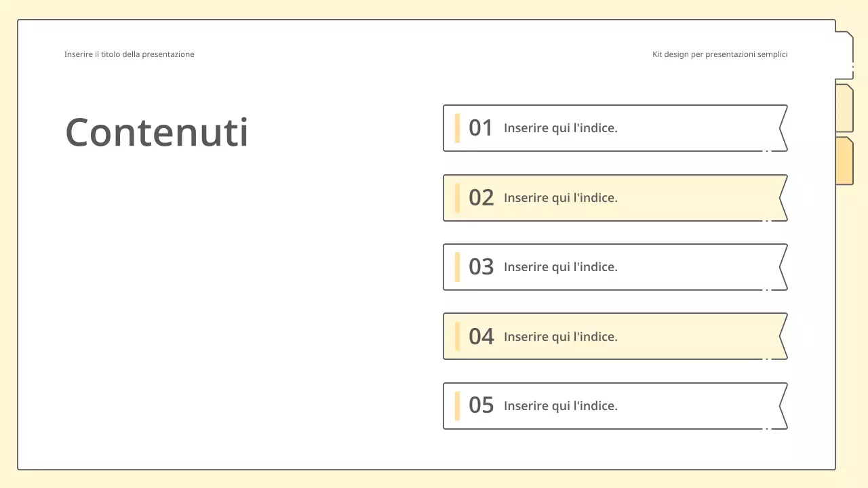
Task: Click the yellow accent bar in item 01
Action: coord(458,127)
